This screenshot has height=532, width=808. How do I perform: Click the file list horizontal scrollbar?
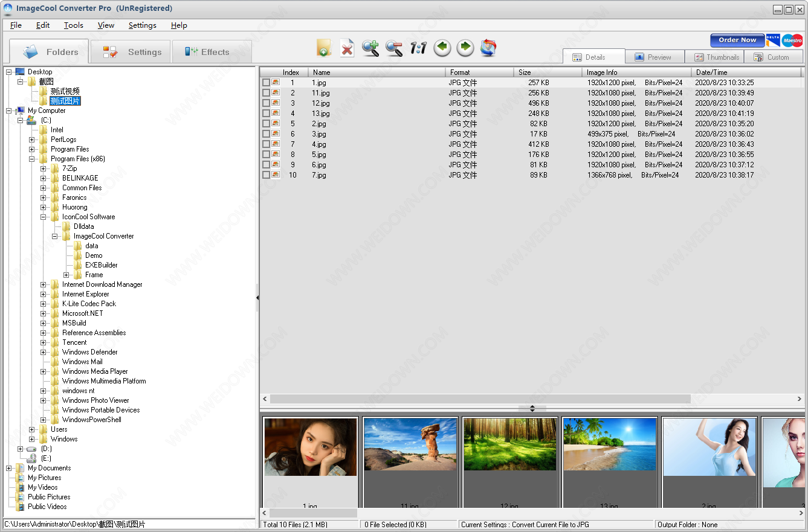click(480, 399)
